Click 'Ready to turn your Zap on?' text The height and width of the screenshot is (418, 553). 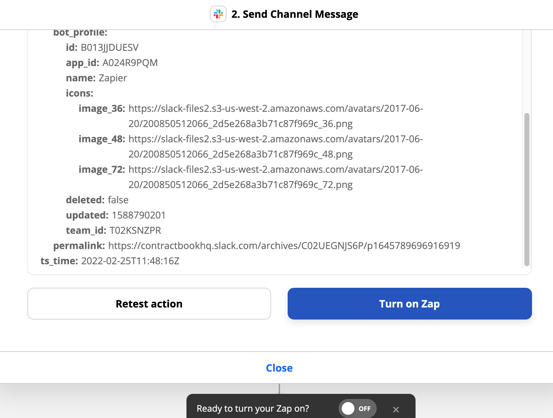coord(253,408)
